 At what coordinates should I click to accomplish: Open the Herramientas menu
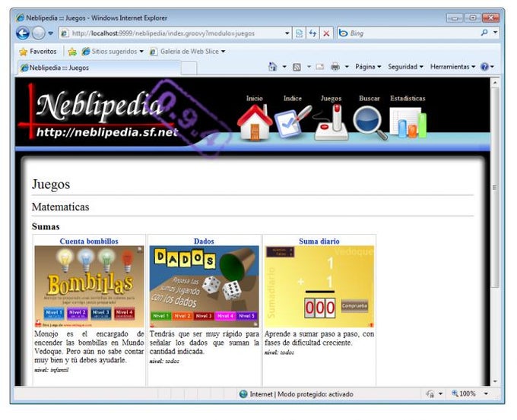tap(452, 67)
